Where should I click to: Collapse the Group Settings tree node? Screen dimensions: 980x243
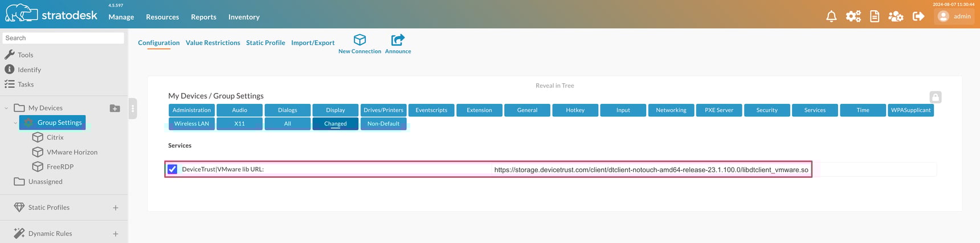click(15, 123)
